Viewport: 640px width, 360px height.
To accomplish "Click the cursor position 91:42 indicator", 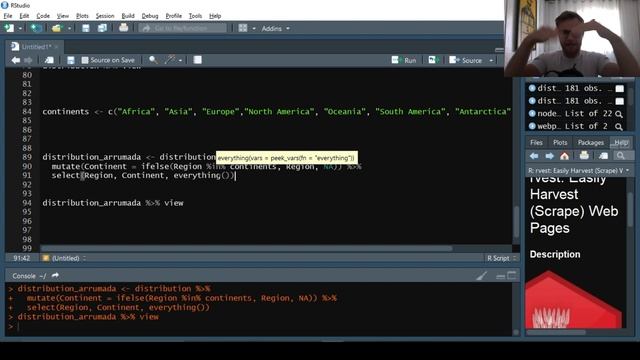I will coord(22,258).
